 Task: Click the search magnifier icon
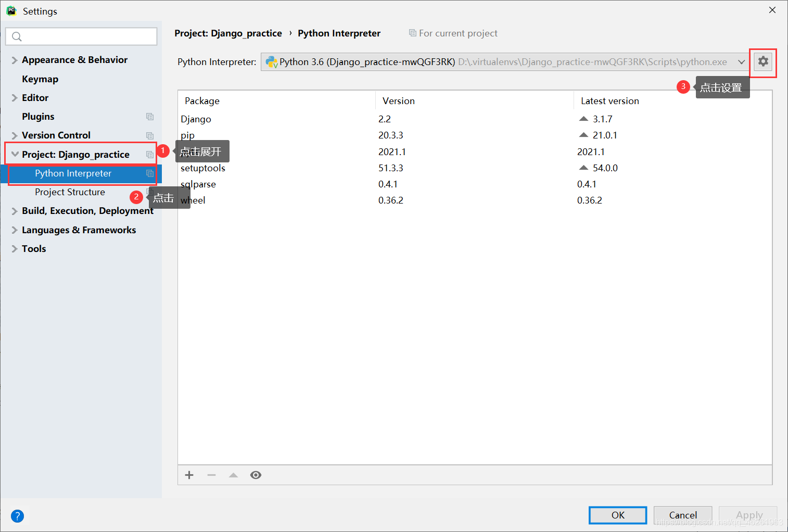17,36
